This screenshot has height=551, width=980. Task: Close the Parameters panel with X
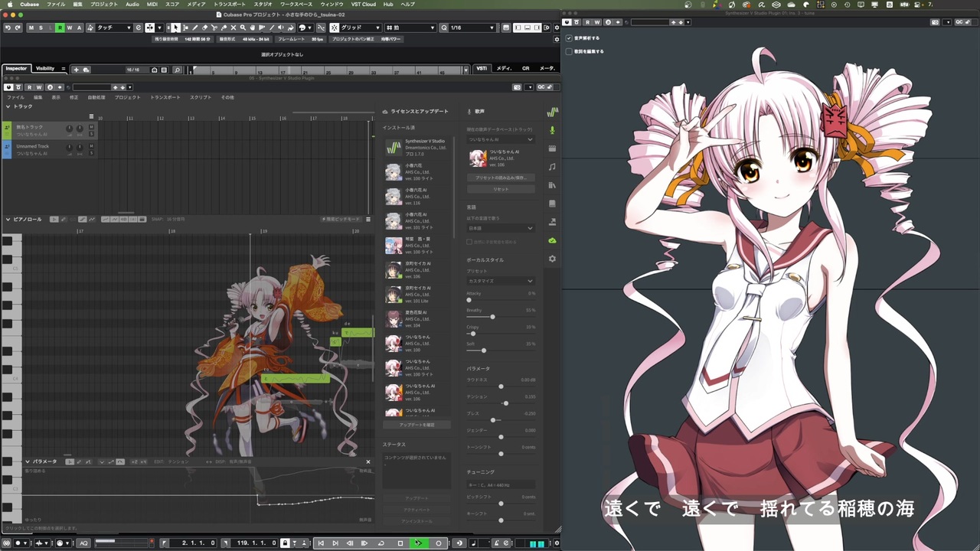[367, 461]
